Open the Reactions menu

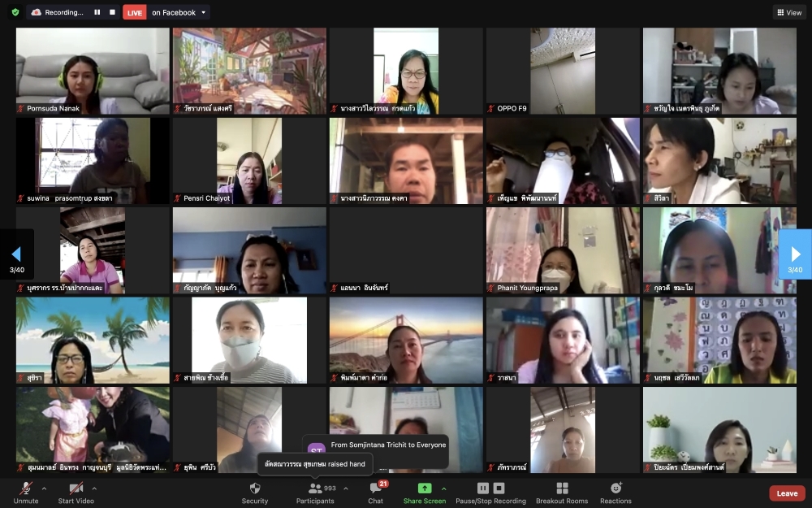pyautogui.click(x=615, y=493)
